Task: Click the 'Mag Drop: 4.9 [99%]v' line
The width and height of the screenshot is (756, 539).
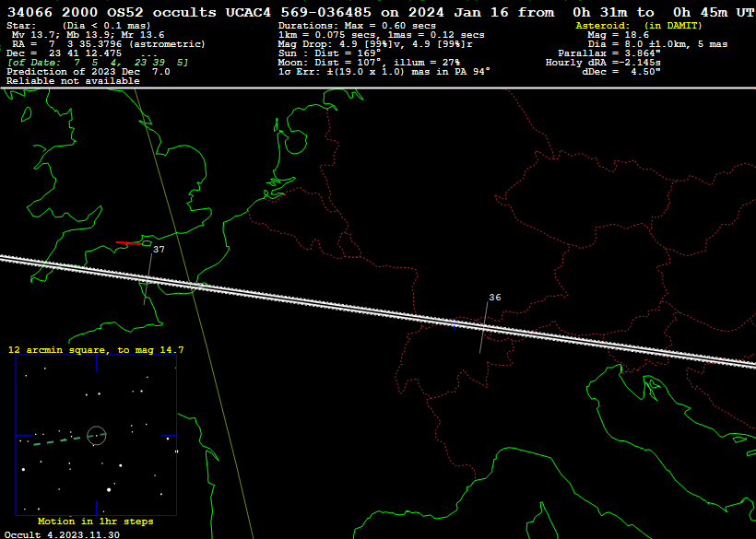Action: click(375, 44)
